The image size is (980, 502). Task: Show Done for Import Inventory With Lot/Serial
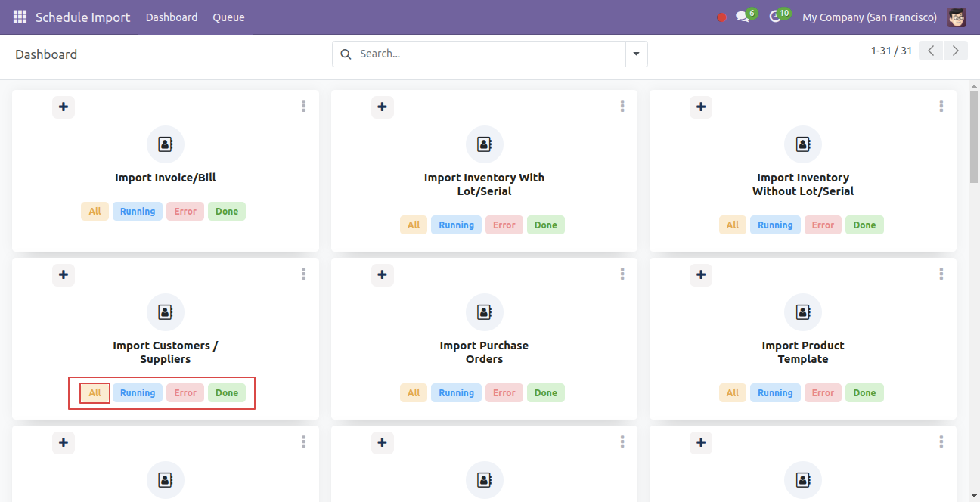click(546, 225)
